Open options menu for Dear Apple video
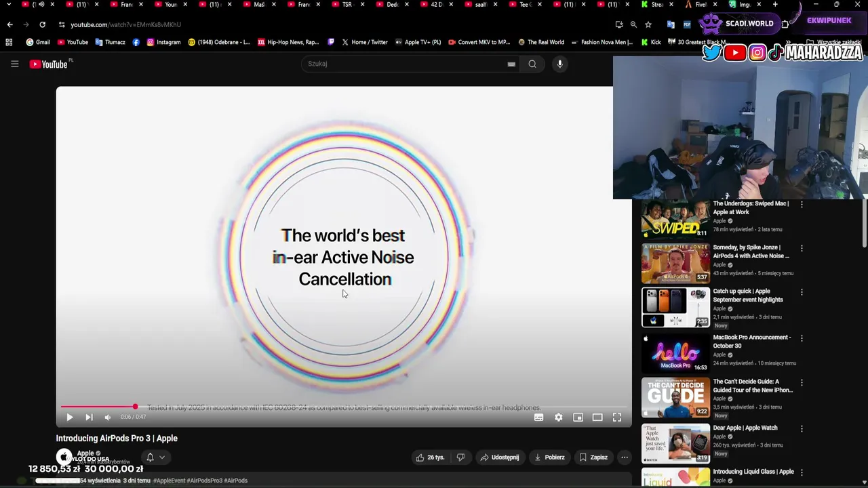This screenshot has height=488, width=868. (x=802, y=428)
